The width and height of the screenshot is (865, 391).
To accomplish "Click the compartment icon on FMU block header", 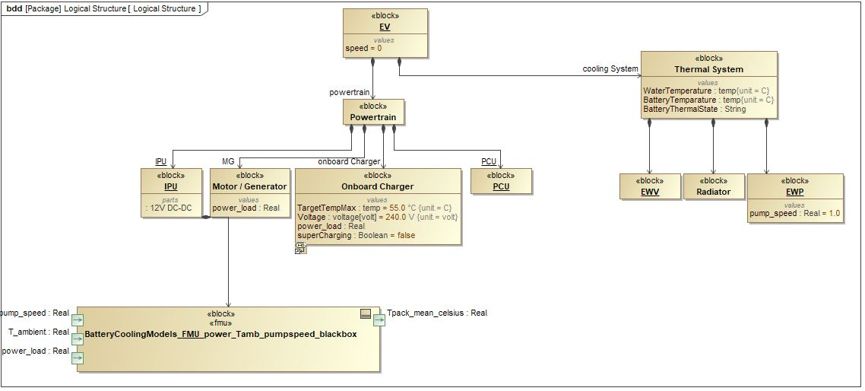I will (x=365, y=314).
